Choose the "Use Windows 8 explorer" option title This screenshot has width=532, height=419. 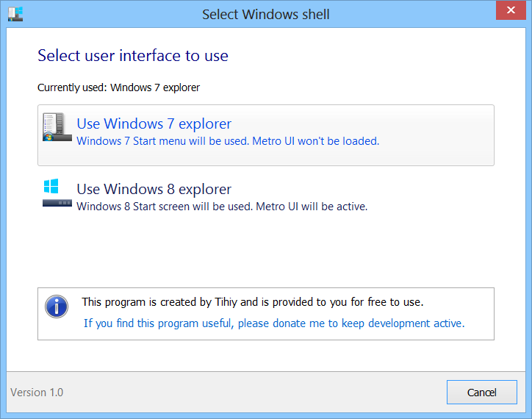pyautogui.click(x=154, y=190)
